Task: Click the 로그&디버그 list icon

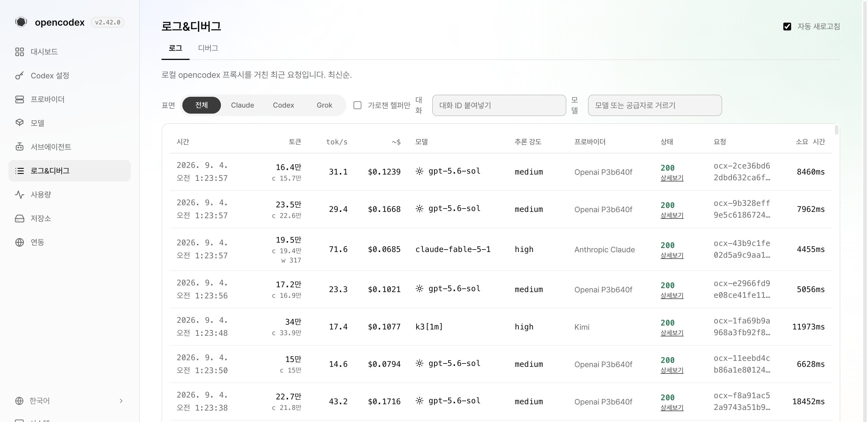Action: (20, 171)
